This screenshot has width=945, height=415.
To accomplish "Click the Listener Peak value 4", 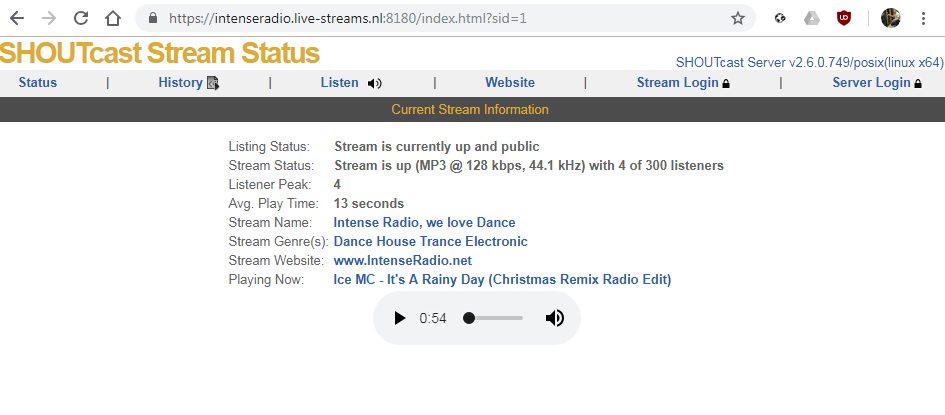I will 337,184.
